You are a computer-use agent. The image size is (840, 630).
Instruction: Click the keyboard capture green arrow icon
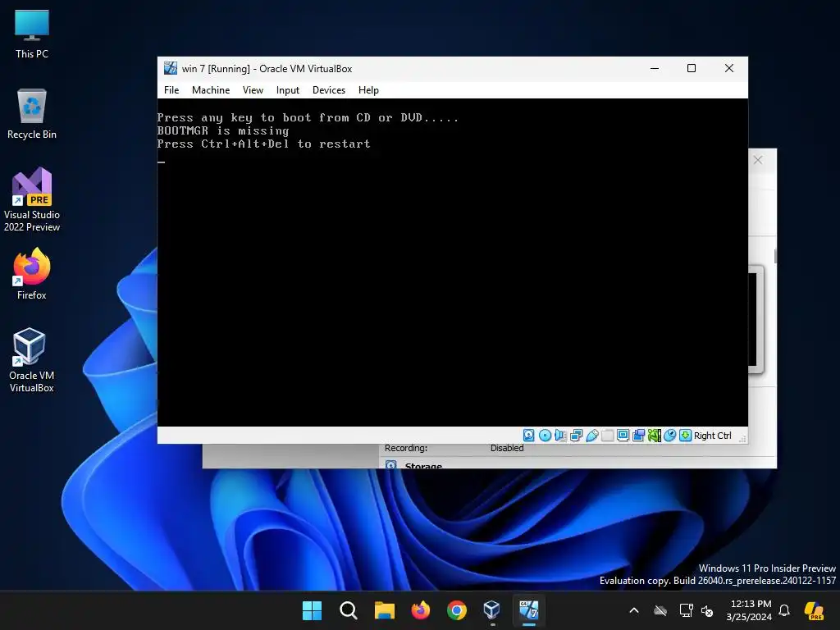click(685, 436)
